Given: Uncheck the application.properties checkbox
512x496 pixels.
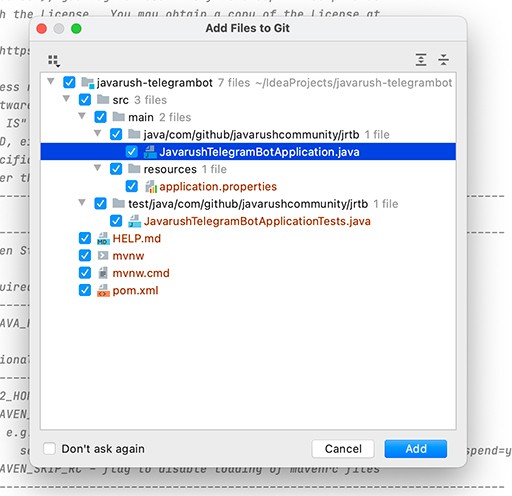Looking at the screenshot, I should [132, 186].
